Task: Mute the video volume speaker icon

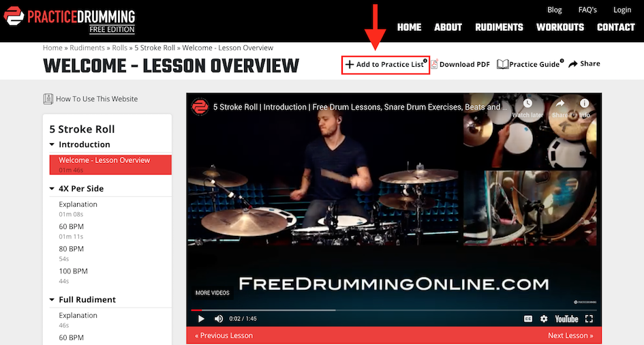Action: (x=219, y=318)
